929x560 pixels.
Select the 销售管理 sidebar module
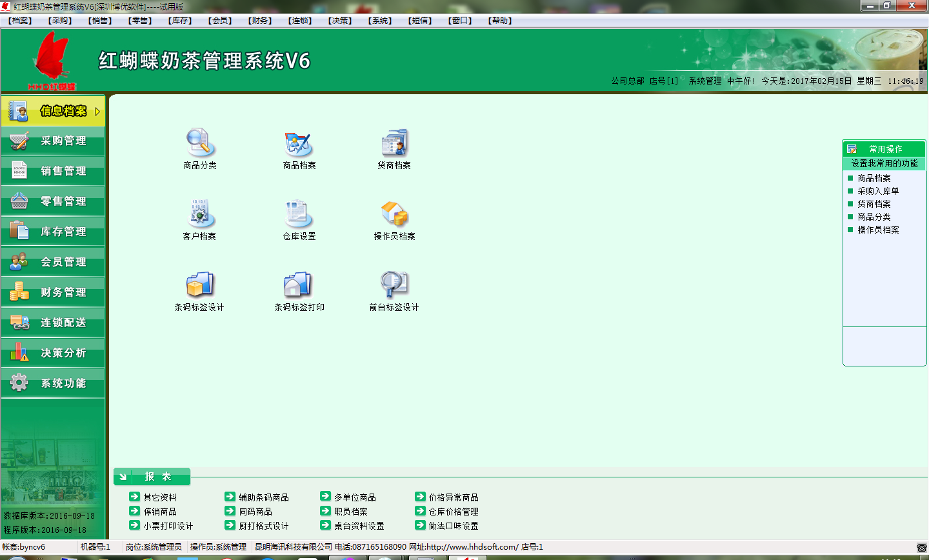click(53, 171)
